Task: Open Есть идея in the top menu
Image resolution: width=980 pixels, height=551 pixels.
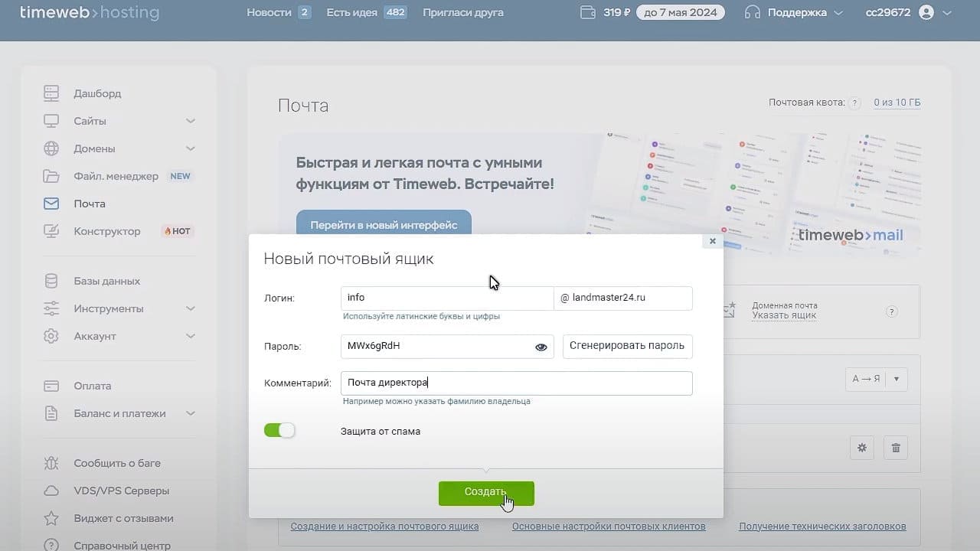Action: tap(351, 12)
